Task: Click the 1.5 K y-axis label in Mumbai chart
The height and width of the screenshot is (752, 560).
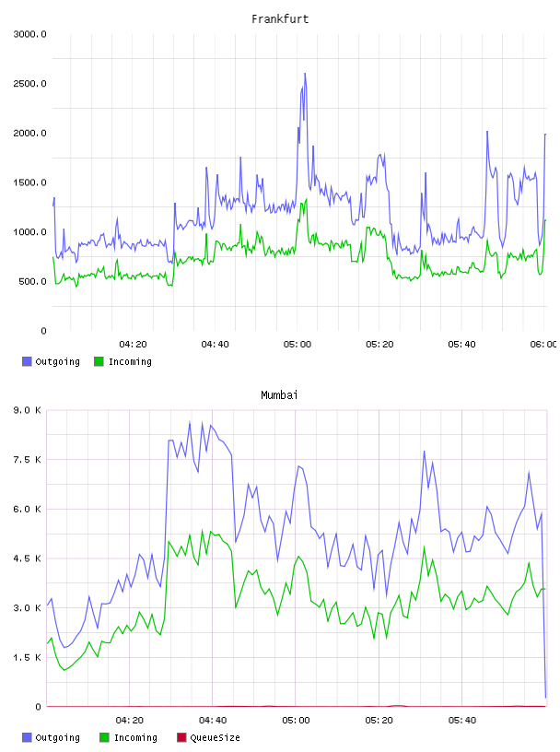Action: tap(28, 657)
